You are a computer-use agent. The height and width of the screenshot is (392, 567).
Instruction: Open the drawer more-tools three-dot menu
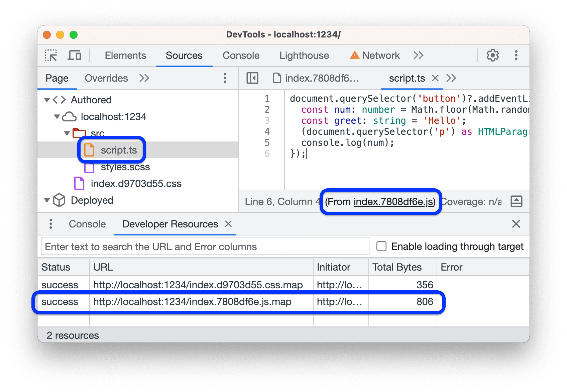coord(51,224)
